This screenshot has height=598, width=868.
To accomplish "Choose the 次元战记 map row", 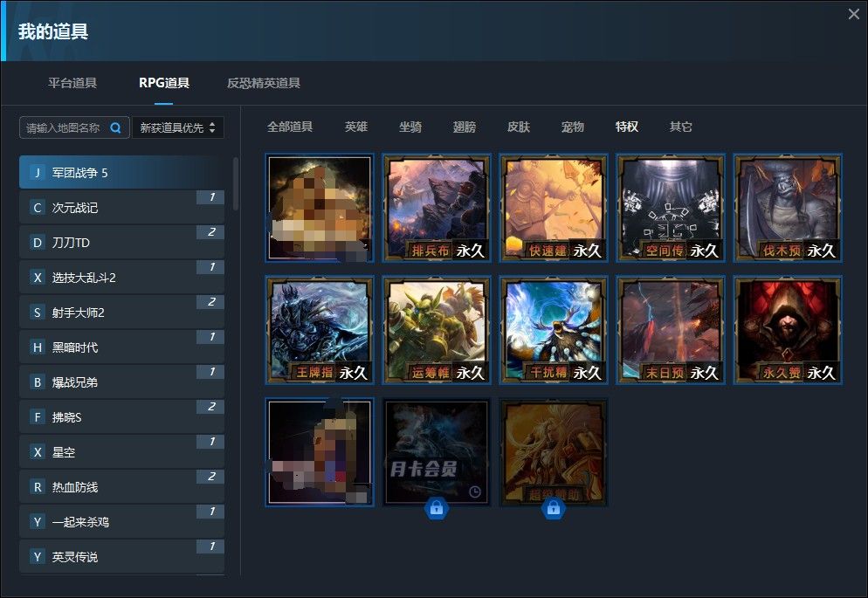I will point(121,208).
